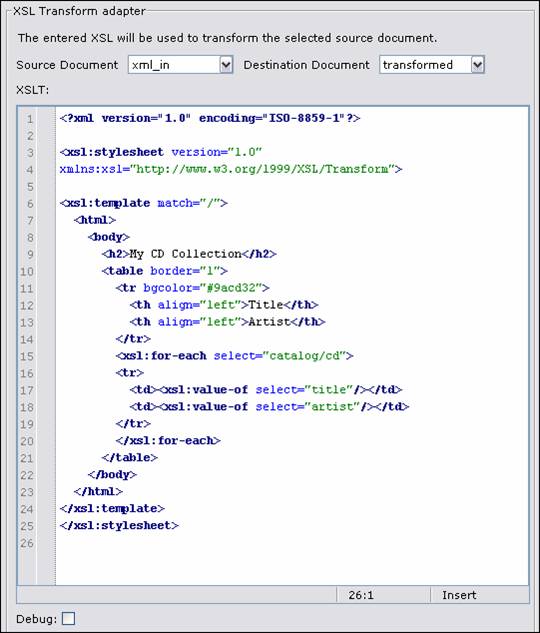Place cursor on empty line 26
540x633 pixels.
pyautogui.click(x=291, y=543)
